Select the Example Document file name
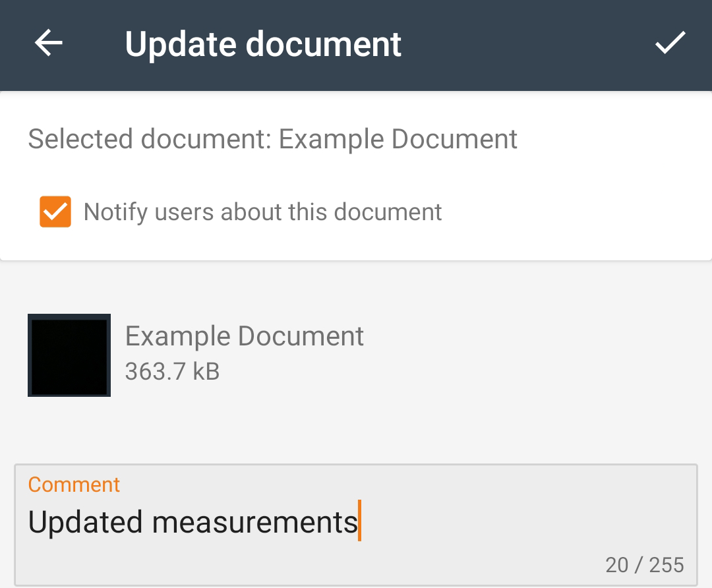 245,336
